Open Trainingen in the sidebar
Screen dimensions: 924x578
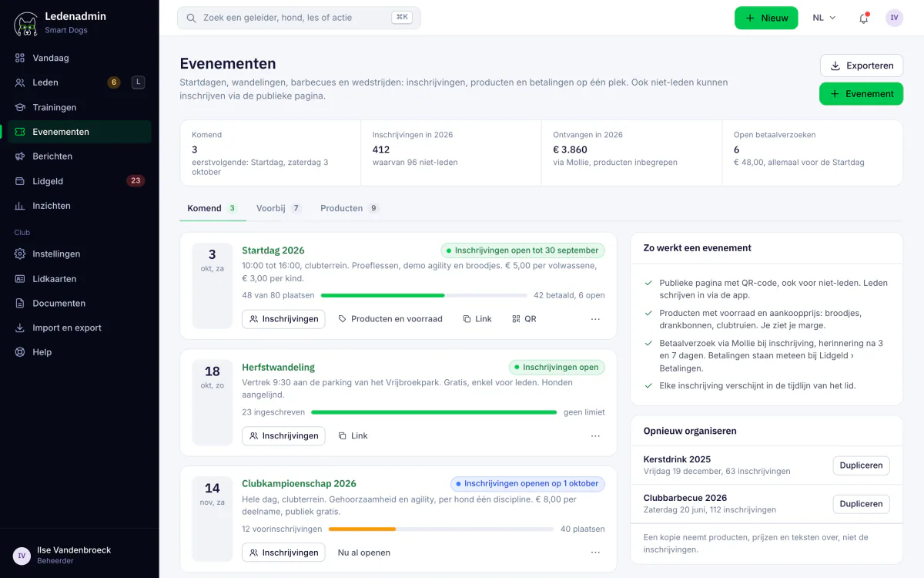(79, 107)
